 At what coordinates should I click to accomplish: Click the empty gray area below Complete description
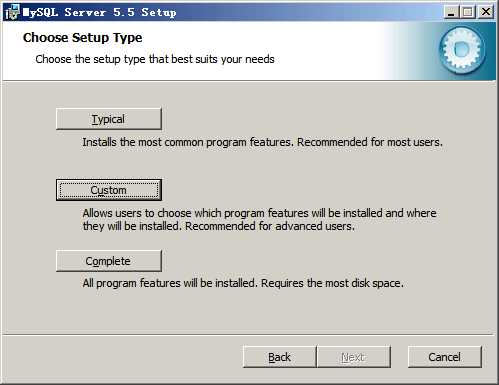pos(249,312)
